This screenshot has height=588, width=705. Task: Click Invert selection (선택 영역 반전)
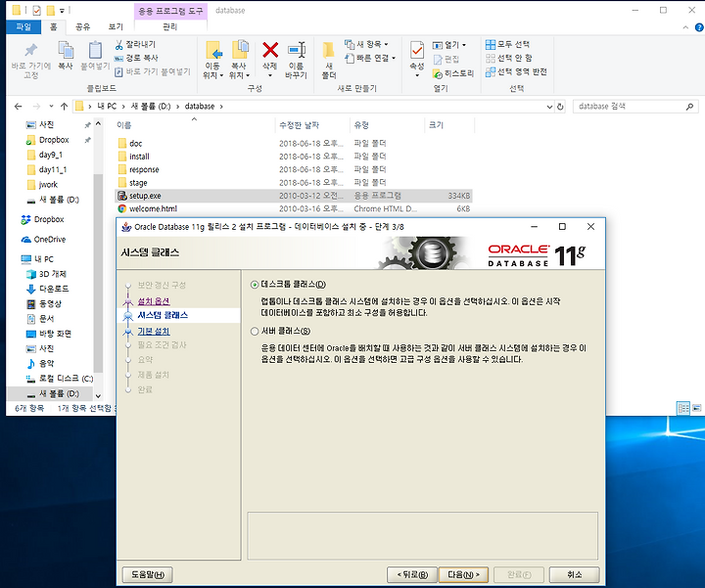(x=516, y=71)
